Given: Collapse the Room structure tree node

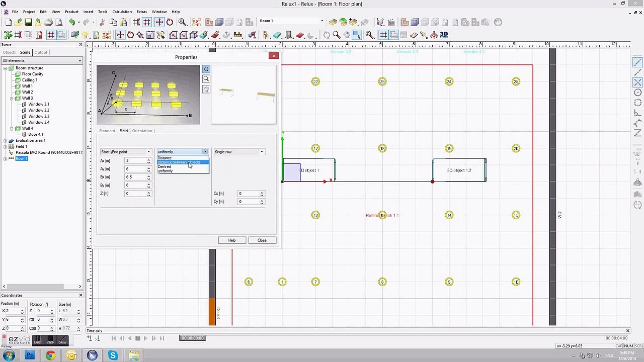Looking at the screenshot, I should 6,68.
